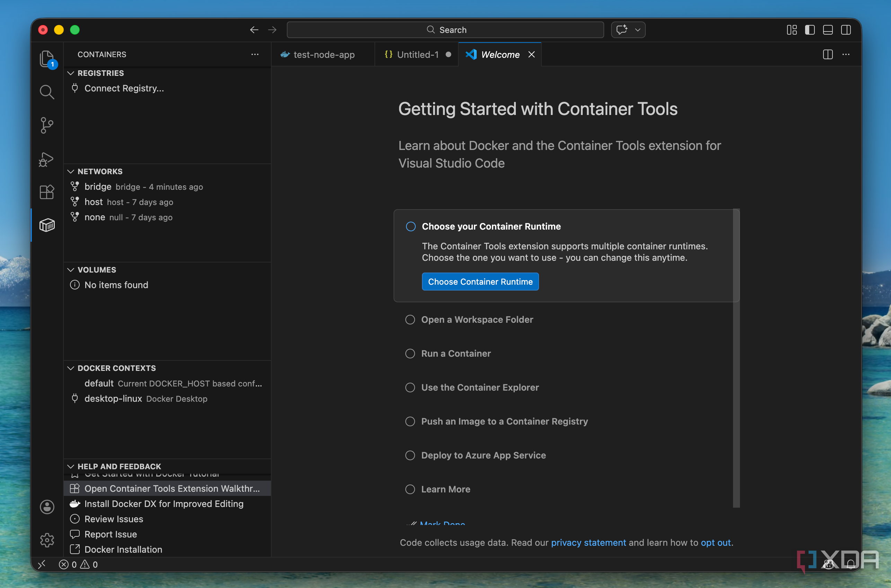Open the Extensions view
Screen dimensions: 891x588
pos(47,192)
